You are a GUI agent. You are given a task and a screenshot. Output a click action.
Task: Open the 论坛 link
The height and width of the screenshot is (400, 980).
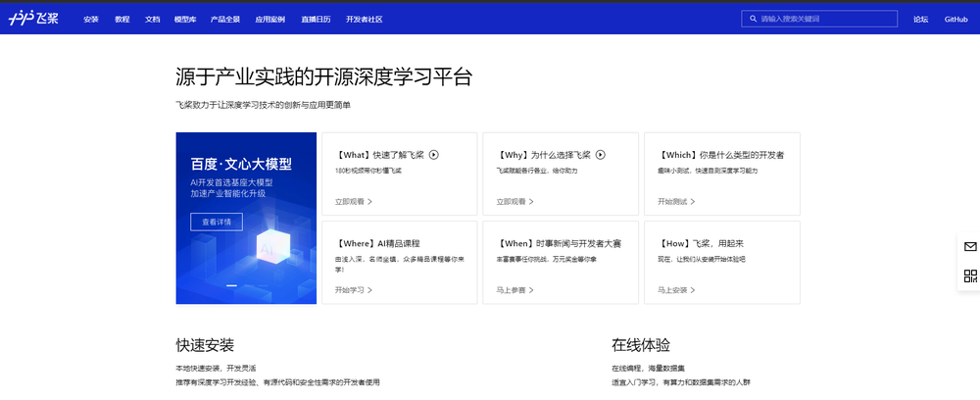pos(920,20)
